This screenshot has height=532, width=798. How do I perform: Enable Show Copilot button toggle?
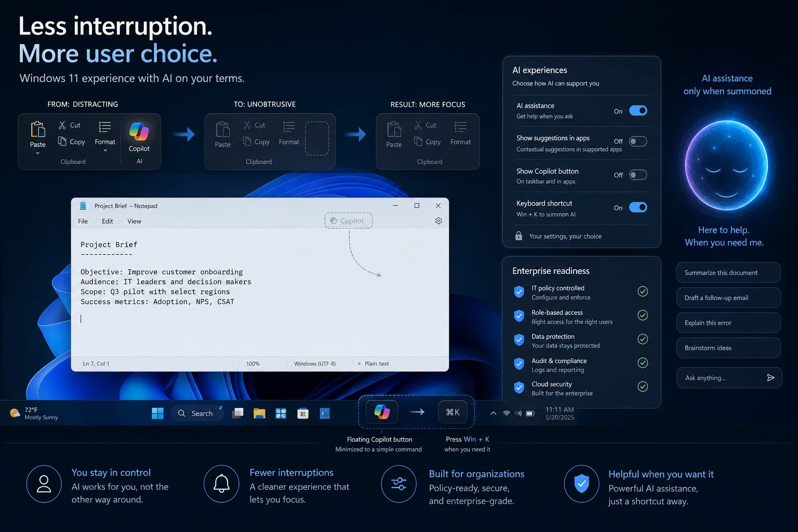point(638,175)
